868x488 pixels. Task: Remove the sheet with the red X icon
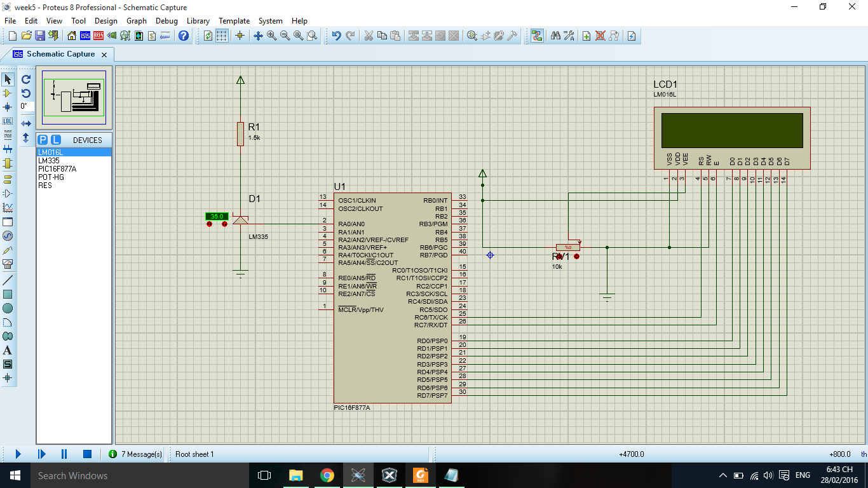(x=600, y=36)
